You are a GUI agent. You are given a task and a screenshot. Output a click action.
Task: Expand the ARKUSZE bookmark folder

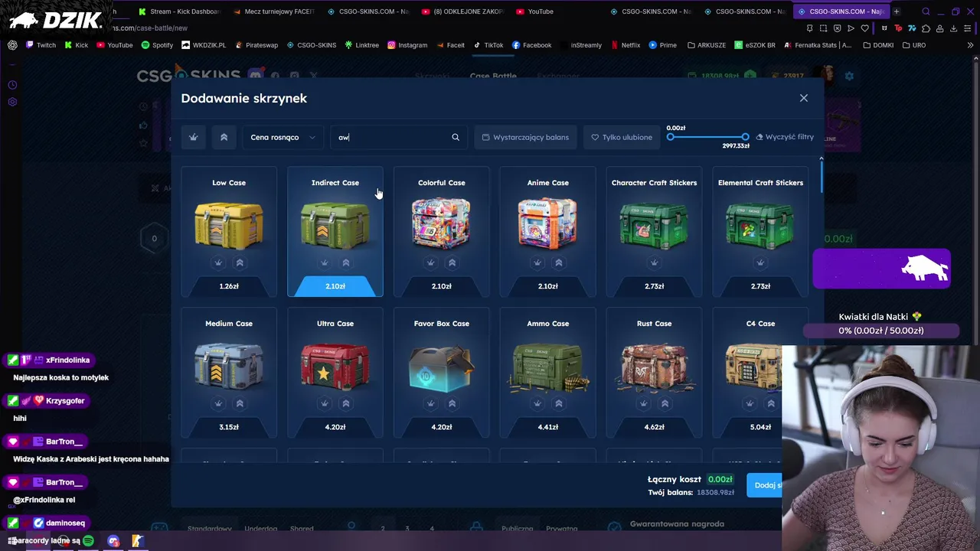[707, 45]
